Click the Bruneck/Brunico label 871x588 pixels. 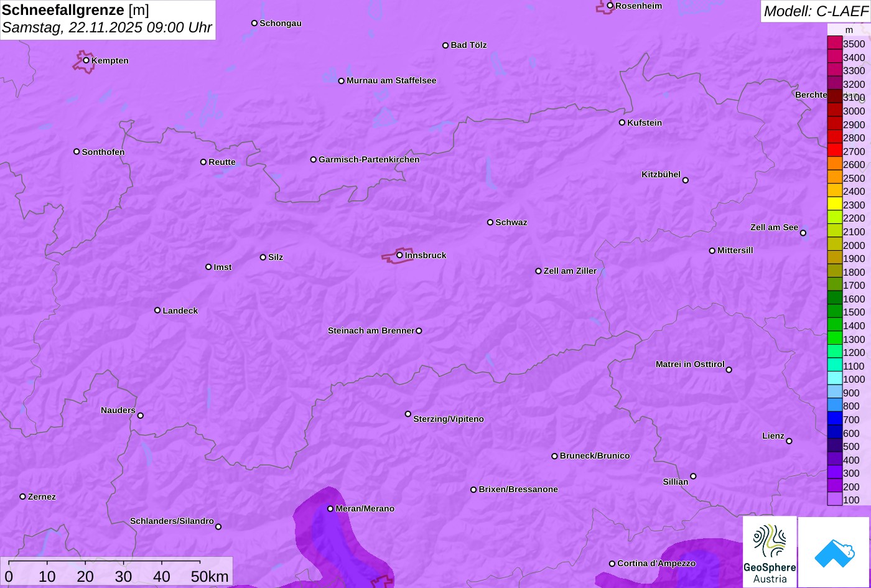click(595, 456)
